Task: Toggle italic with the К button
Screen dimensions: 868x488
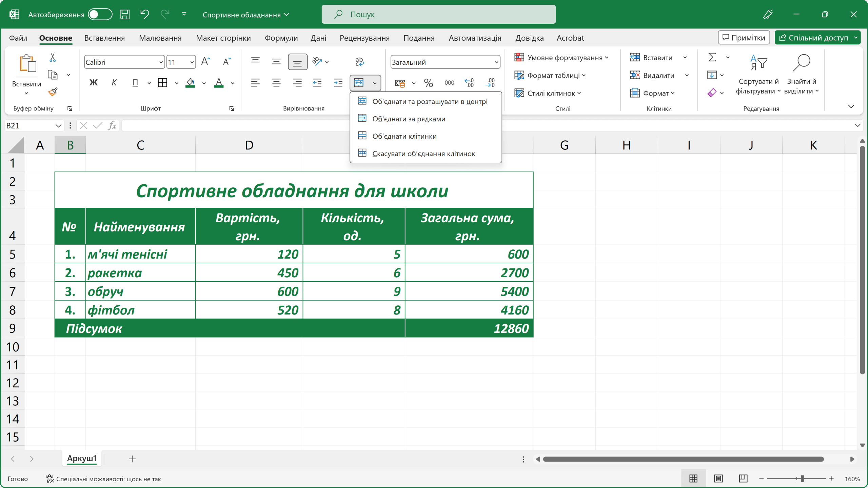Action: (x=114, y=83)
